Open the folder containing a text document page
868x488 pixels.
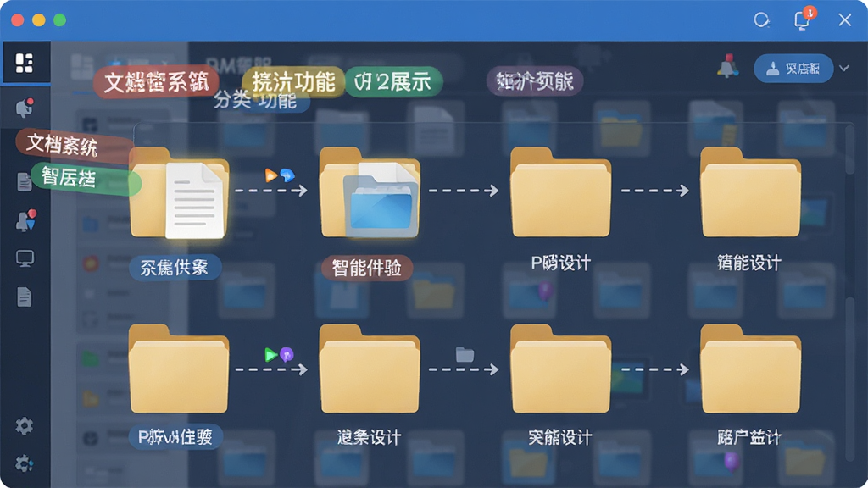179,192
